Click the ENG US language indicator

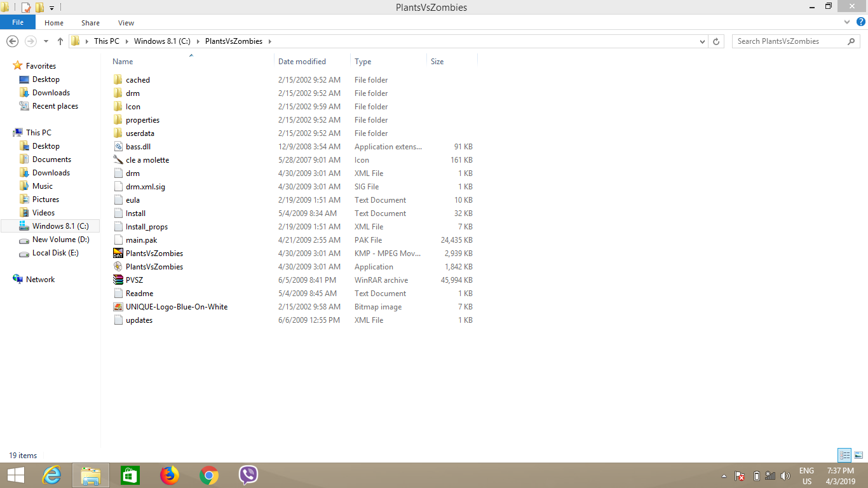(x=806, y=476)
